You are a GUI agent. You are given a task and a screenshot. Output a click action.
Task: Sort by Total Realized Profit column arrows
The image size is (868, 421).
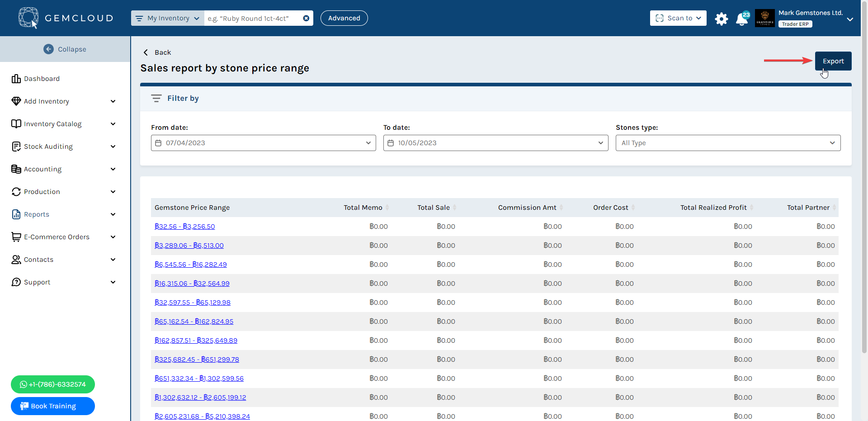(751, 208)
